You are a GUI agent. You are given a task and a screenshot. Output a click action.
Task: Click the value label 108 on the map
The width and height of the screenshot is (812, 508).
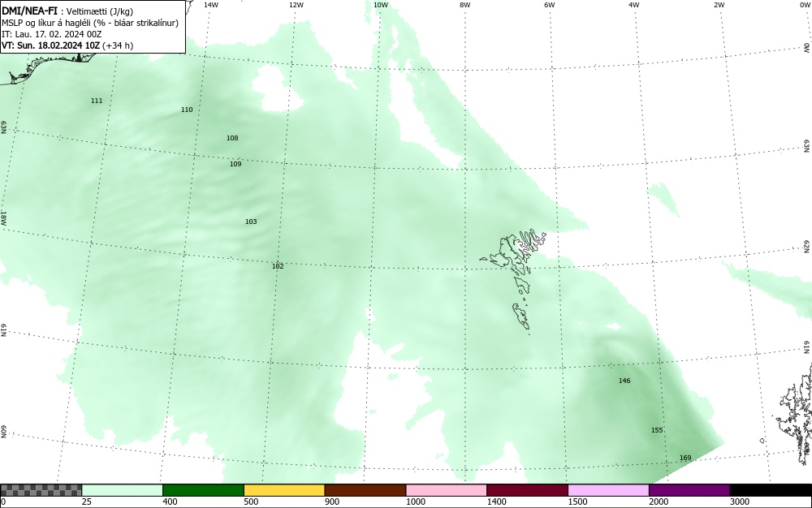click(x=232, y=138)
